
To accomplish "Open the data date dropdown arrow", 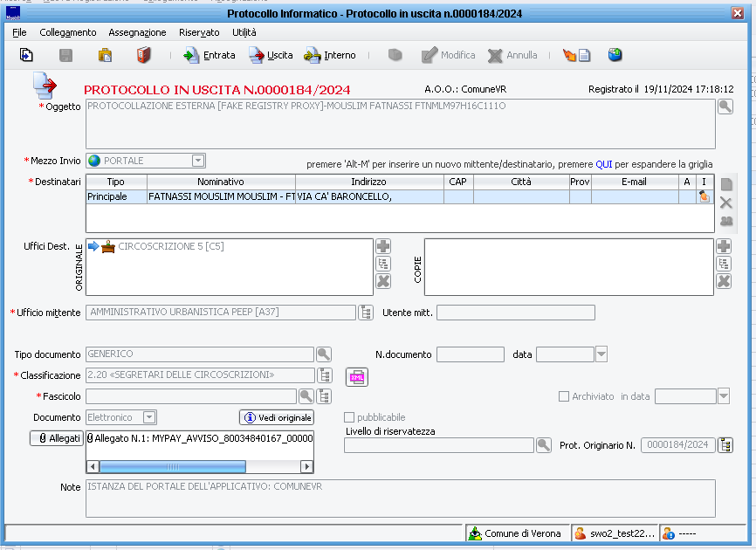I will [601, 354].
